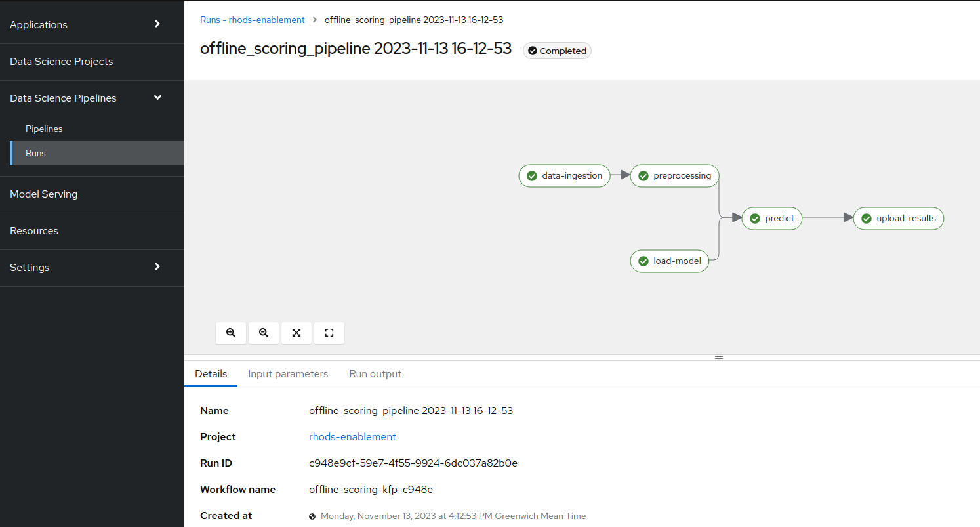Go to Runs - rhods-enablement breadcrumb
Screen dimensions: 980x527
[253, 20]
